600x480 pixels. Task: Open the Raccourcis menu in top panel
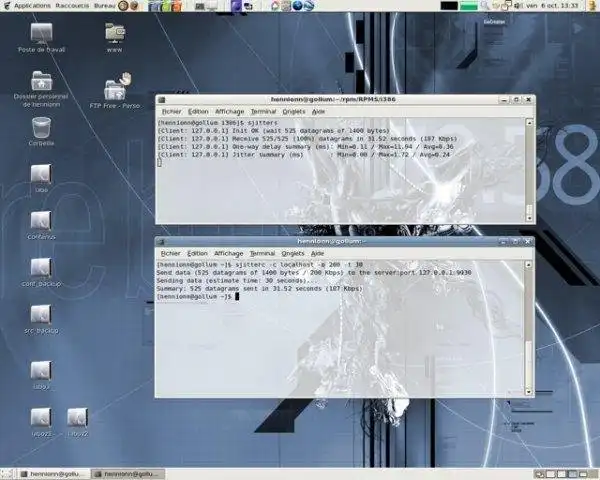click(x=72, y=6)
